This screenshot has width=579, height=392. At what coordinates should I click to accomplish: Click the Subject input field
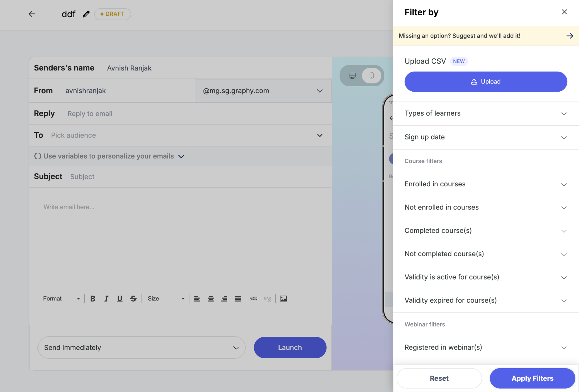[x=199, y=177]
